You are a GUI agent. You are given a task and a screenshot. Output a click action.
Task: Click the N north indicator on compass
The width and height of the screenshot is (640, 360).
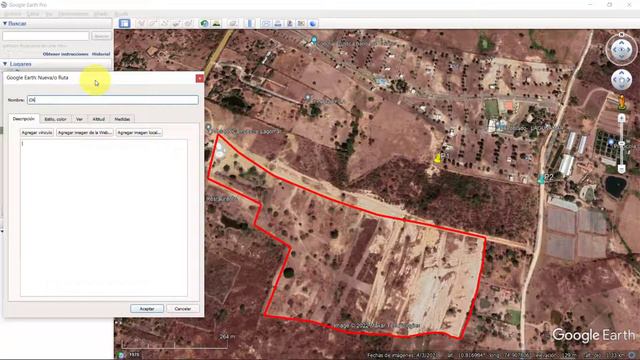621,35
